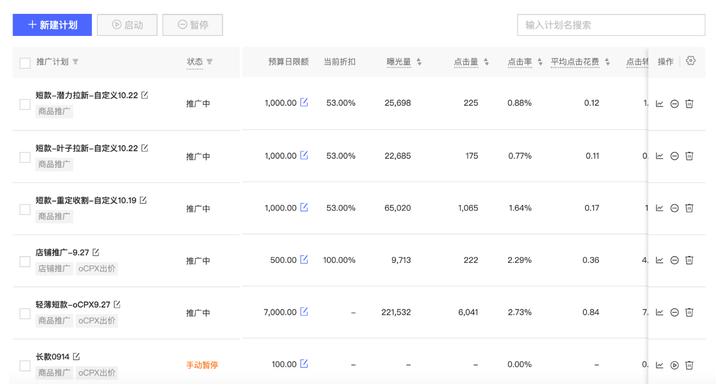The height and width of the screenshot is (389, 720).
Task: Edit the 7,000.00 budget of 轻薄短款-oCPX9.27
Action: (304, 311)
